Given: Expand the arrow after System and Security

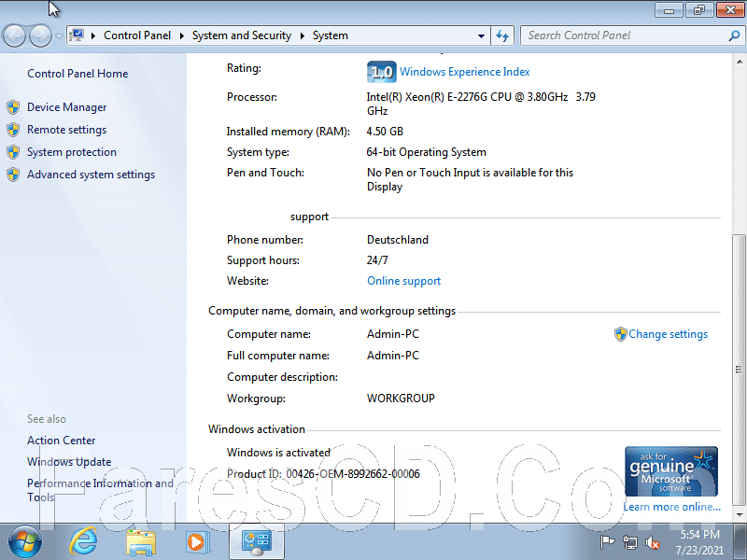Looking at the screenshot, I should coord(302,35).
